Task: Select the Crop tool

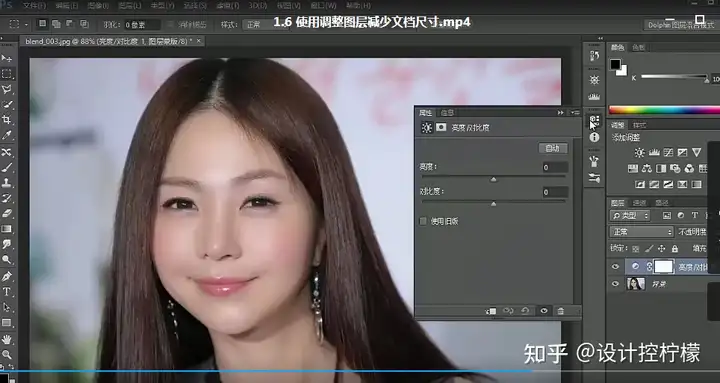Action: [7, 120]
